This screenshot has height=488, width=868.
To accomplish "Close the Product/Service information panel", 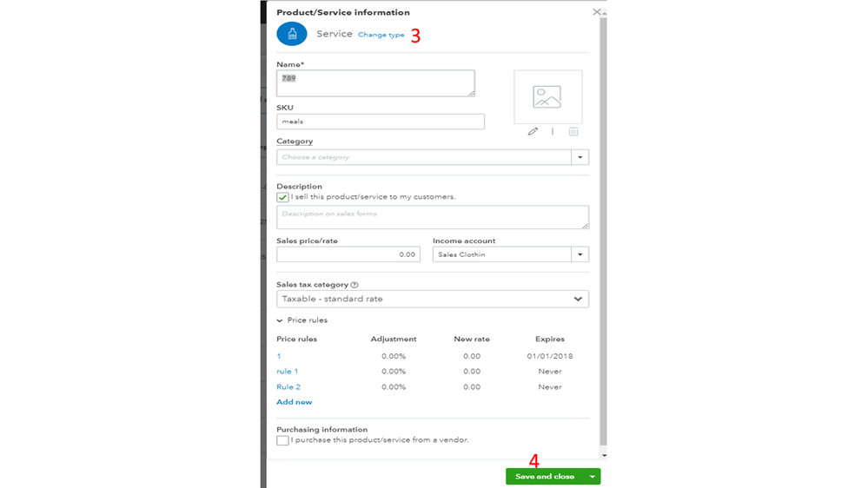I will (x=596, y=11).
